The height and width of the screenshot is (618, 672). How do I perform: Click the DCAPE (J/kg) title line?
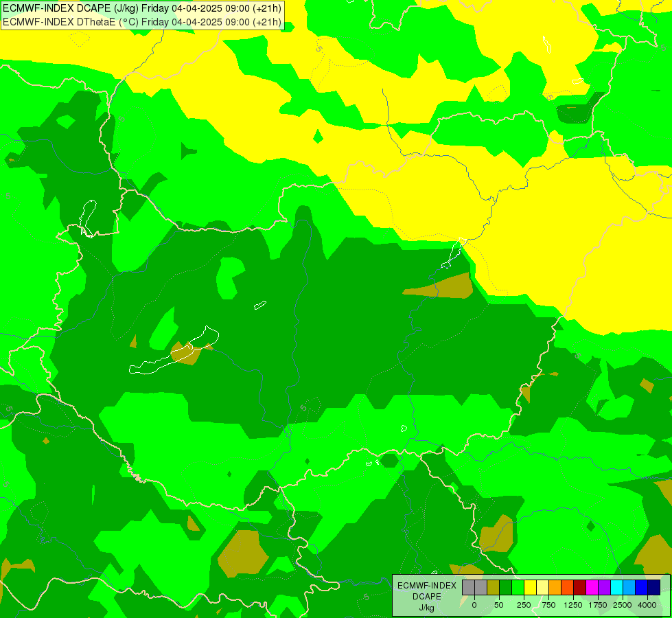click(x=142, y=8)
